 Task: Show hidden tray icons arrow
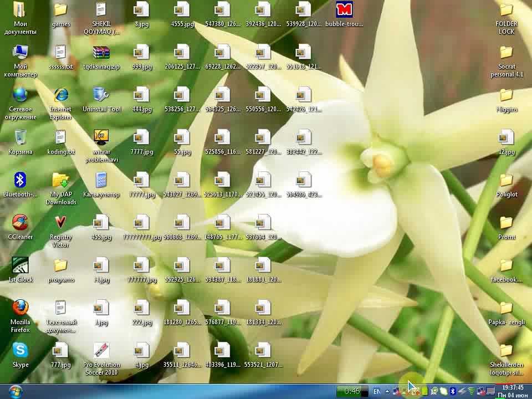click(387, 392)
